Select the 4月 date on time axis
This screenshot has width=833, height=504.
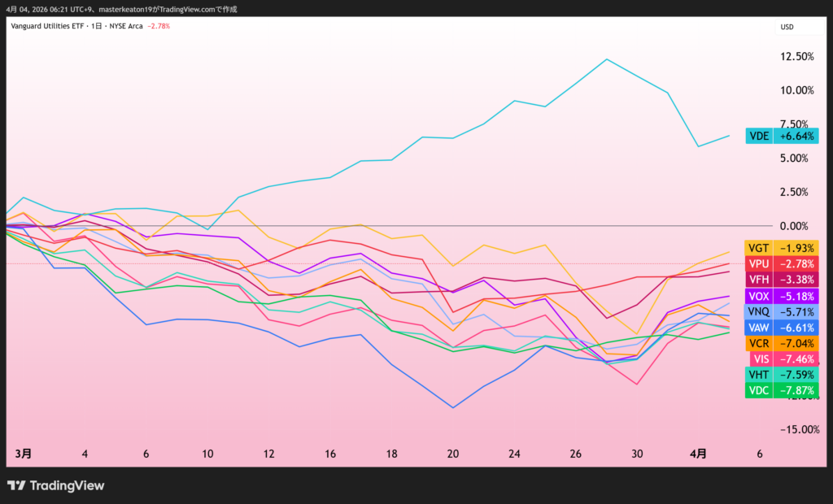point(698,454)
